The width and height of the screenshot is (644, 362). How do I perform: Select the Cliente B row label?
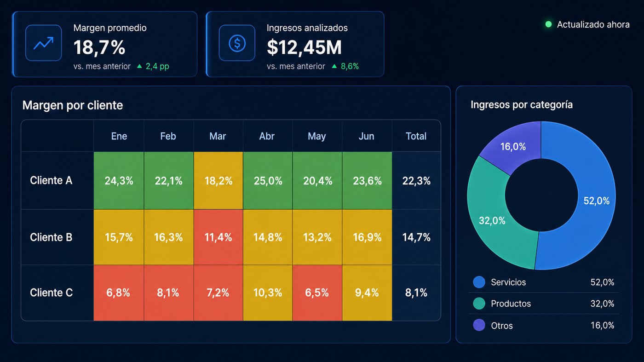click(51, 237)
